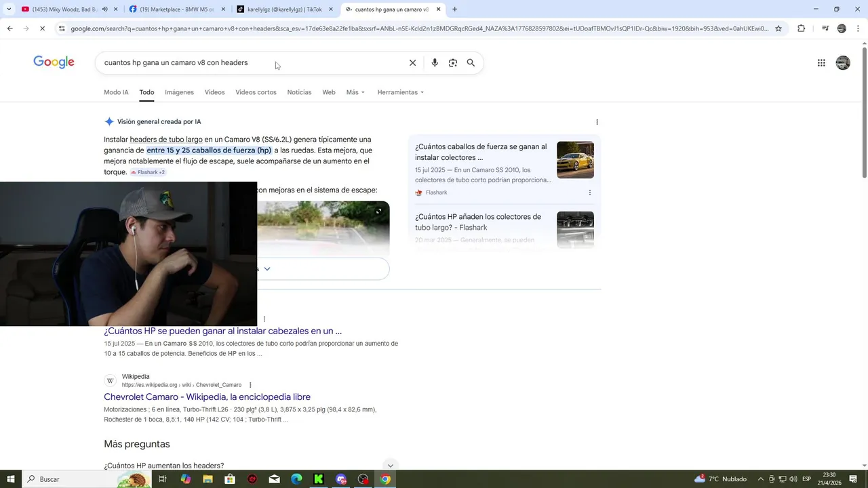Viewport: 868px width, 488px height.
Task: Open Google Lens image search
Action: [453, 62]
